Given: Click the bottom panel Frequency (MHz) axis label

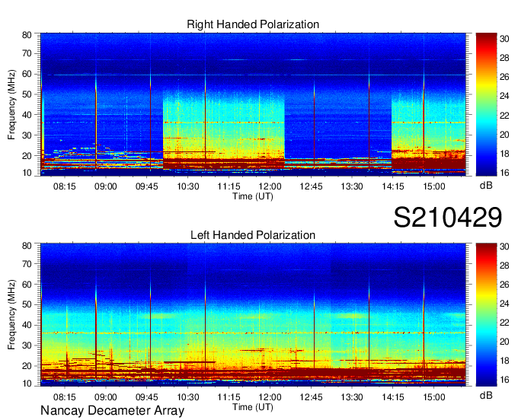Looking at the screenshot, I should point(11,315).
